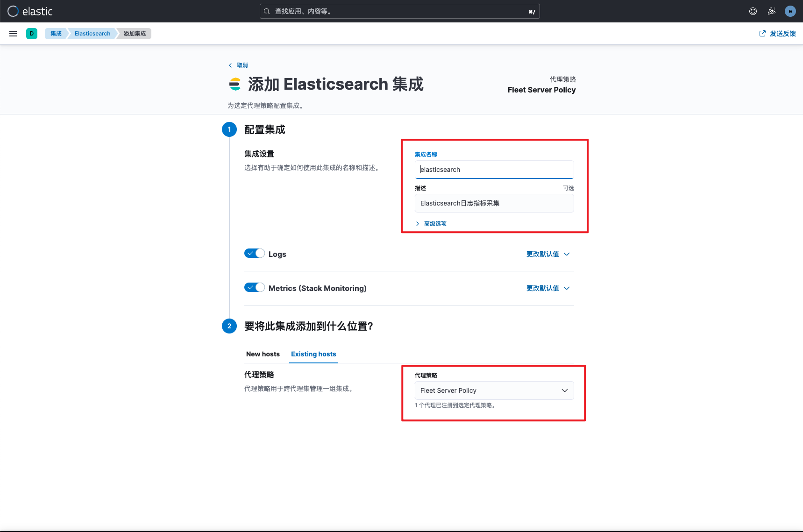Toggle the Logs switch
This screenshot has height=532, width=803.
255,254
